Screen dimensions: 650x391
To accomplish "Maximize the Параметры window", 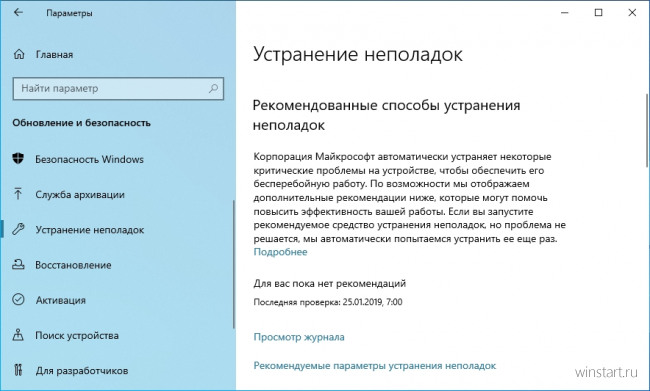I will tap(598, 13).
